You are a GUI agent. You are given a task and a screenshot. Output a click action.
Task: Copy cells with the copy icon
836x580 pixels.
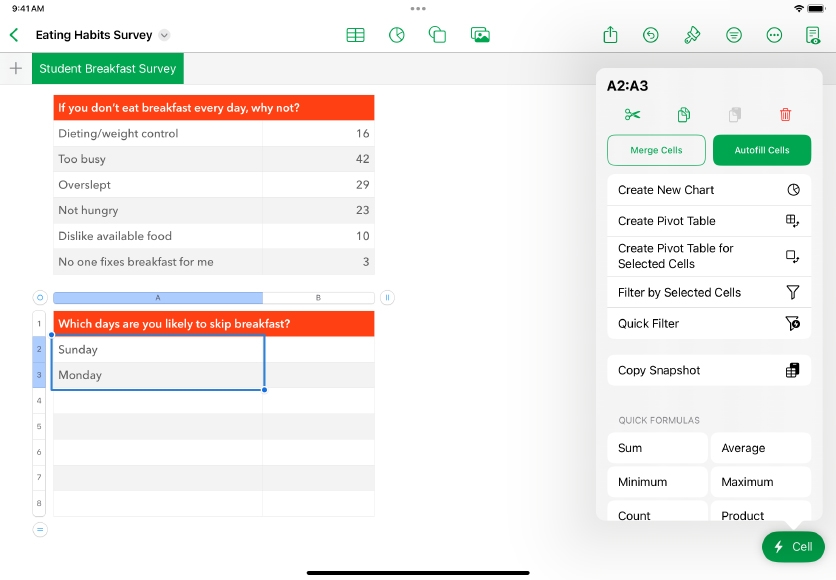click(684, 115)
